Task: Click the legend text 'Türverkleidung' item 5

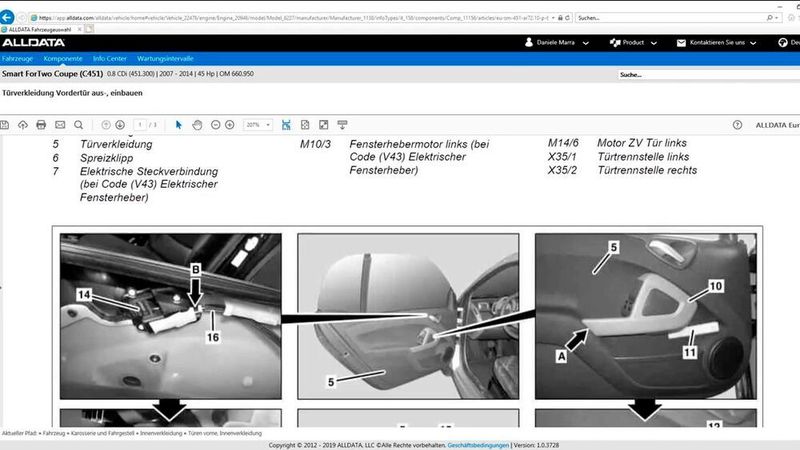Action: (116, 144)
